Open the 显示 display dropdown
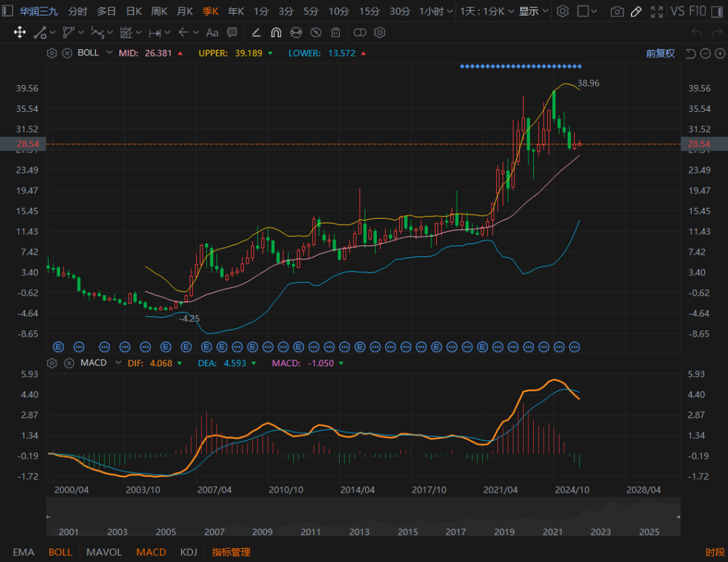Viewport: 728px width, 562px height. tap(534, 11)
